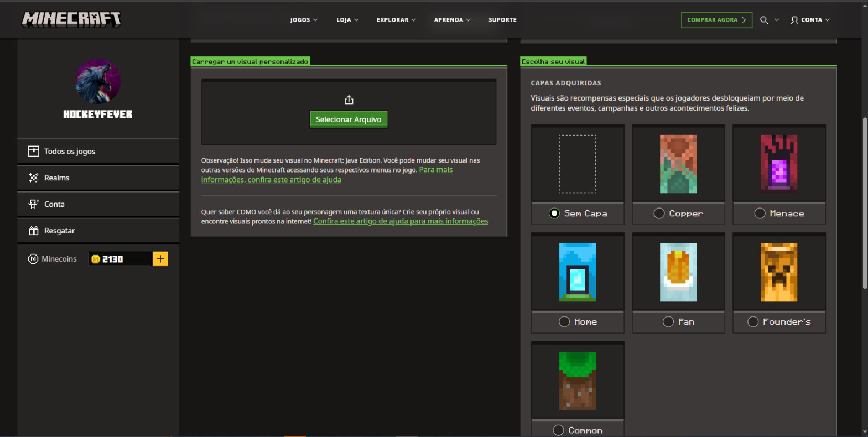Expand the chevron next to search
Screen dimensions: 868x437
click(777, 20)
